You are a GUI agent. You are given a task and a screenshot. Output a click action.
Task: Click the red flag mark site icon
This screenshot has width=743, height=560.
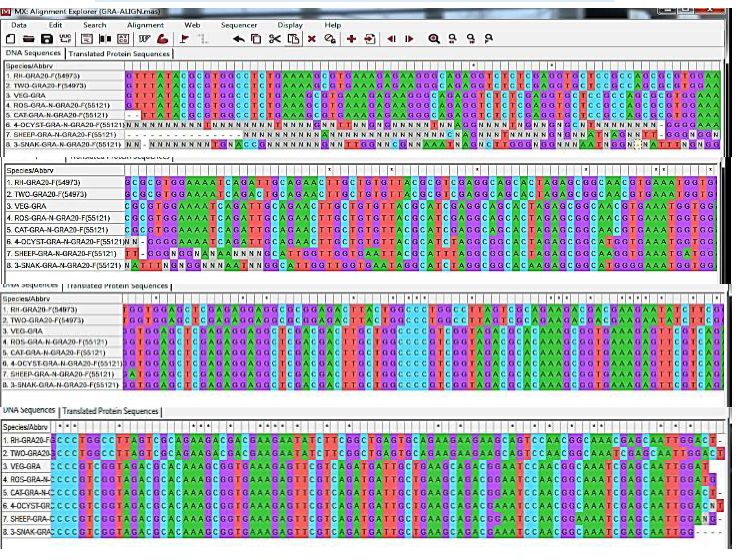[x=184, y=39]
